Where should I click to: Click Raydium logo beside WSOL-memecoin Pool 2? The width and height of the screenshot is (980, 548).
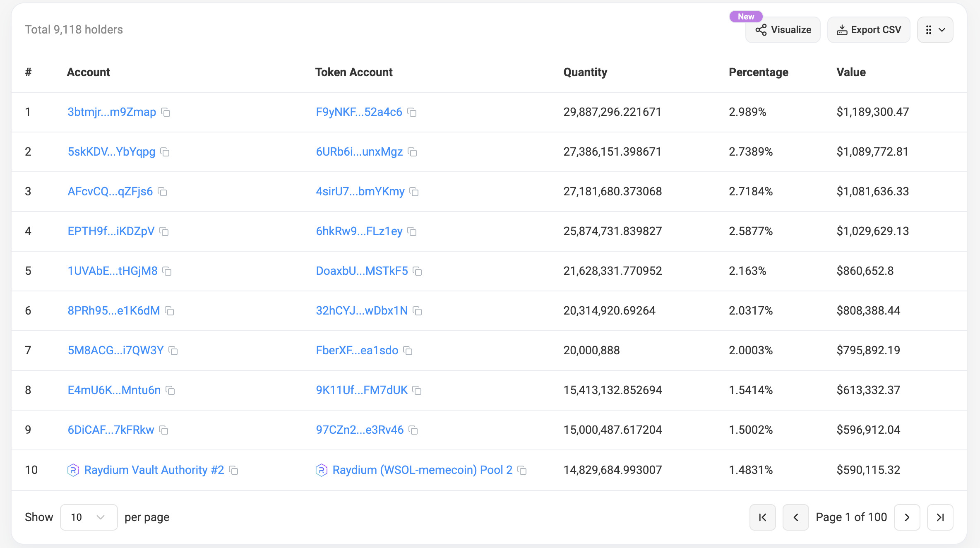(322, 470)
